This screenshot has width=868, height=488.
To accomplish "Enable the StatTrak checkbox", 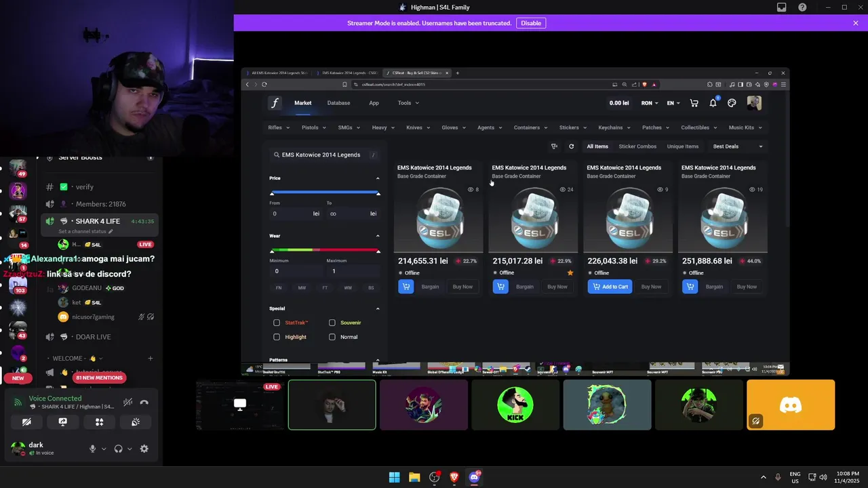I will (277, 323).
